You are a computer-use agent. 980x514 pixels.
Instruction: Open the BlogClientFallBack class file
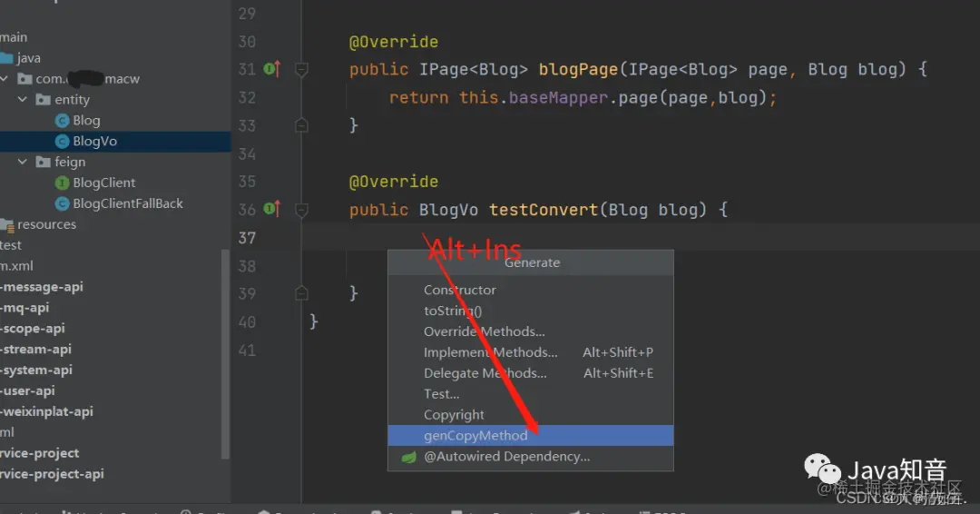128,203
